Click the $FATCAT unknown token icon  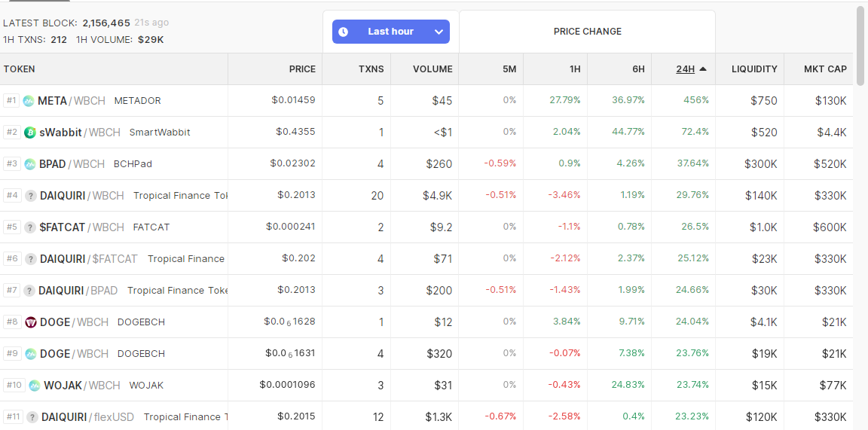click(30, 227)
